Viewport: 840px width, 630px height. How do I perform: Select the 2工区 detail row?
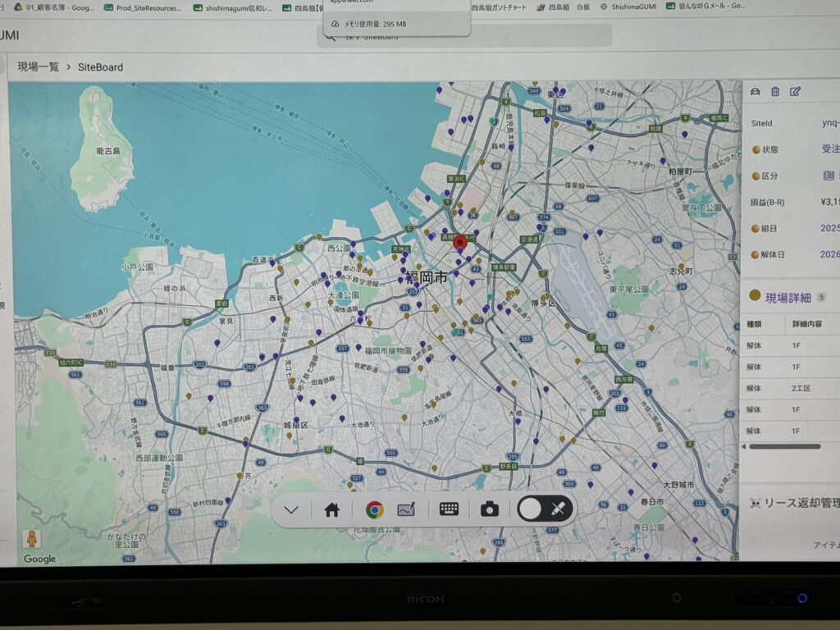790,388
